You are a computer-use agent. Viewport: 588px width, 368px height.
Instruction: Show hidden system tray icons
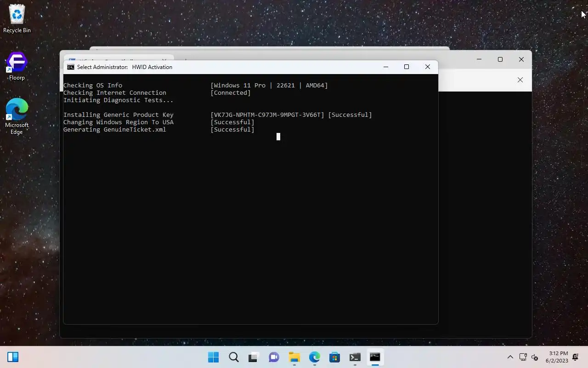click(x=510, y=357)
